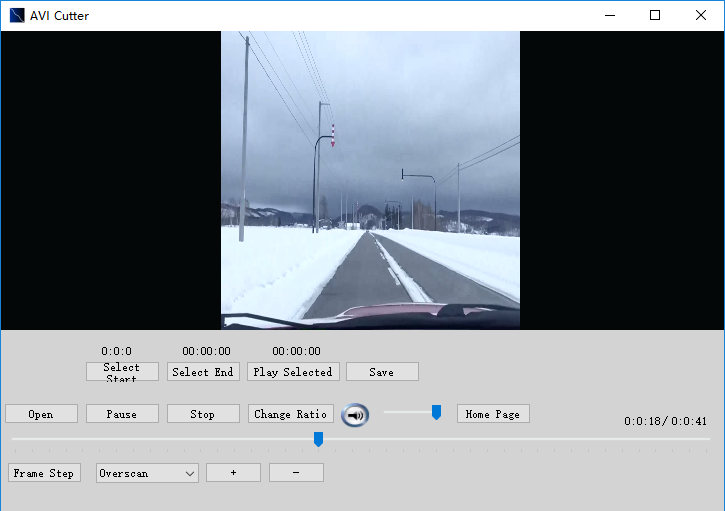The image size is (725, 511).
Task: Stop the video playback
Action: pos(203,414)
